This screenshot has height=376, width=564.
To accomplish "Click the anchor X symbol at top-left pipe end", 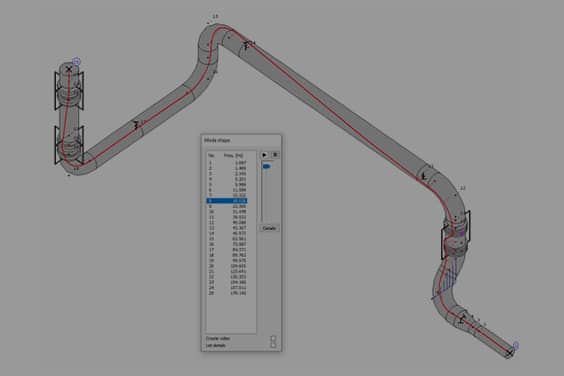I will (x=69, y=69).
